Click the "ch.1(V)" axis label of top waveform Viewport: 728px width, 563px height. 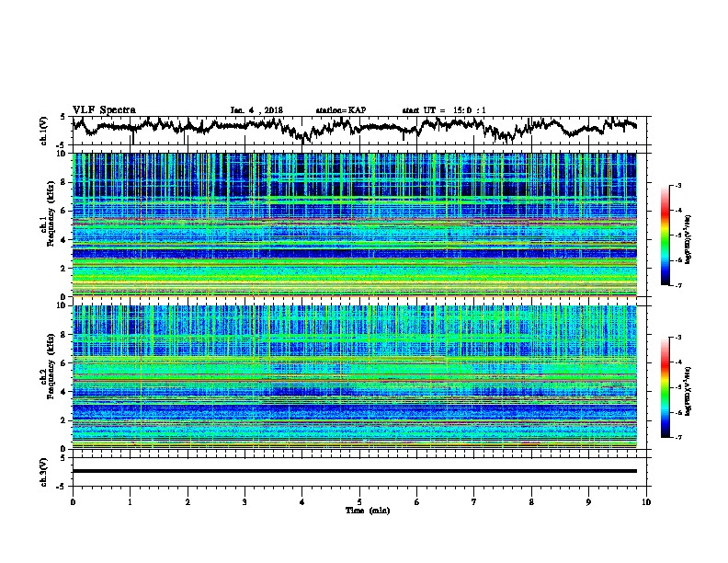pos(44,131)
